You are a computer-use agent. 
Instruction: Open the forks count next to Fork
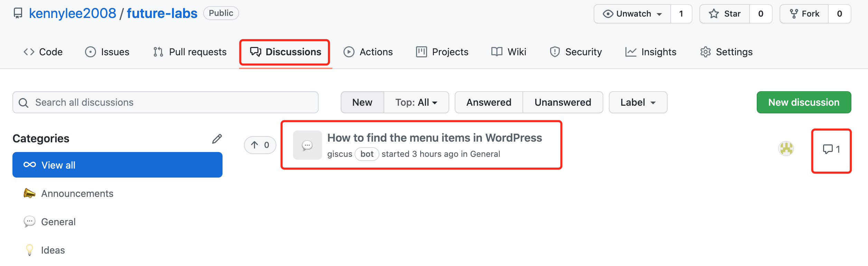tap(839, 14)
